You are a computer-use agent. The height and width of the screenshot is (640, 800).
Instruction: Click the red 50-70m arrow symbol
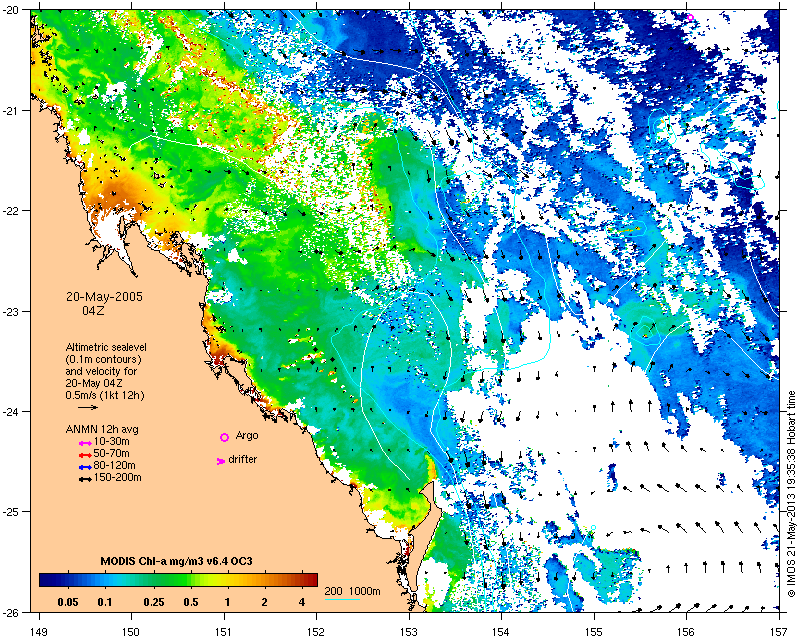pyautogui.click(x=85, y=455)
